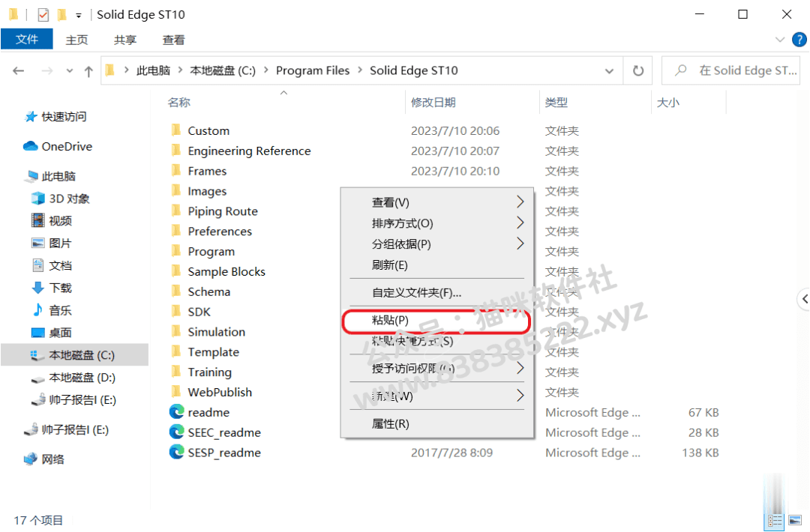The height and width of the screenshot is (532, 810).
Task: Select the Template folder icon
Action: click(176, 351)
